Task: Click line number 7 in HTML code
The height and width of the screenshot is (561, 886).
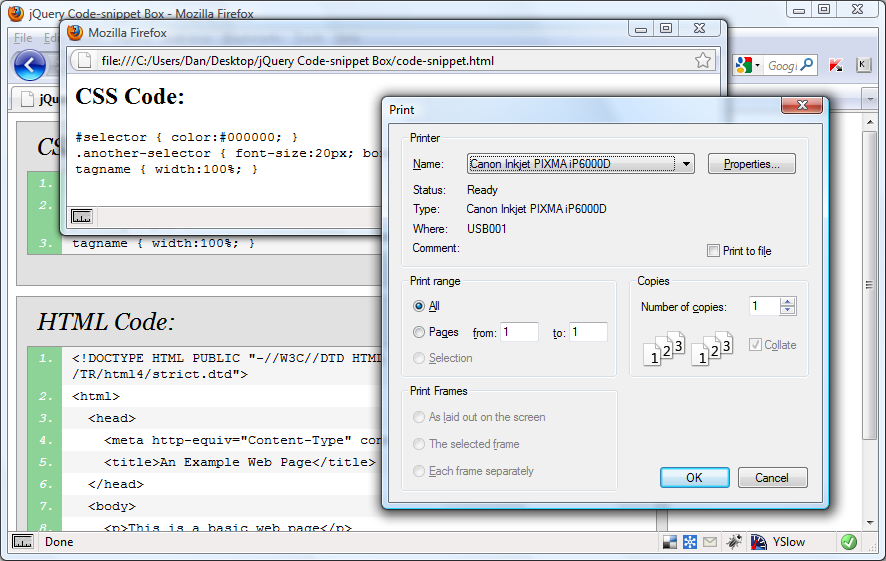Action: pyautogui.click(x=45, y=506)
